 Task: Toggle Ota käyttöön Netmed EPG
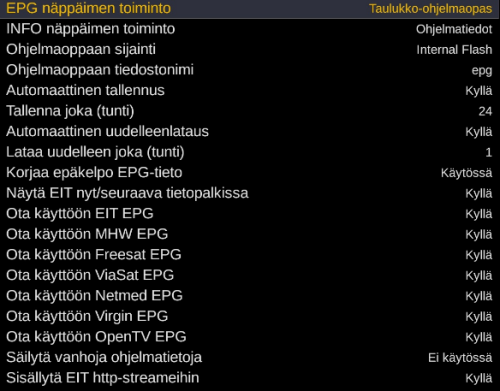click(250, 296)
